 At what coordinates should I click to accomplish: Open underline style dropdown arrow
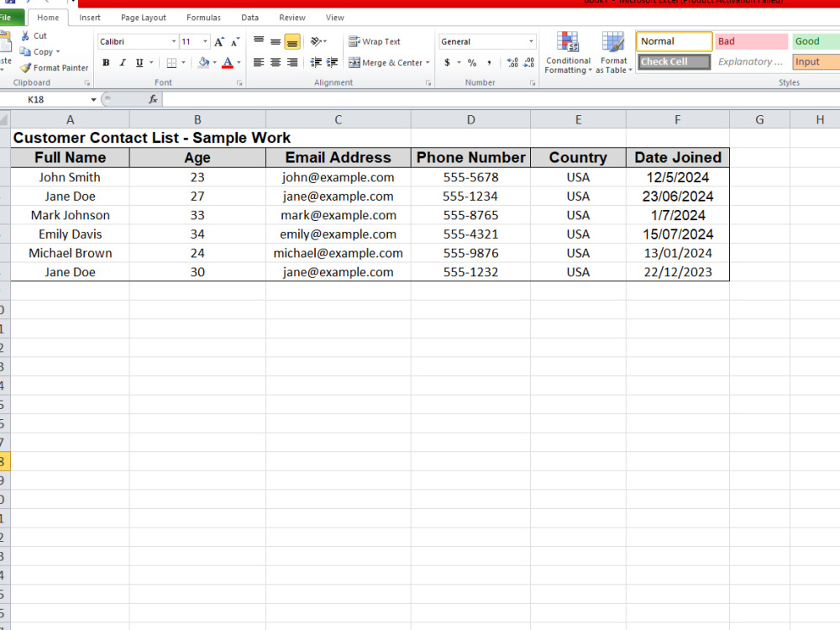(151, 63)
